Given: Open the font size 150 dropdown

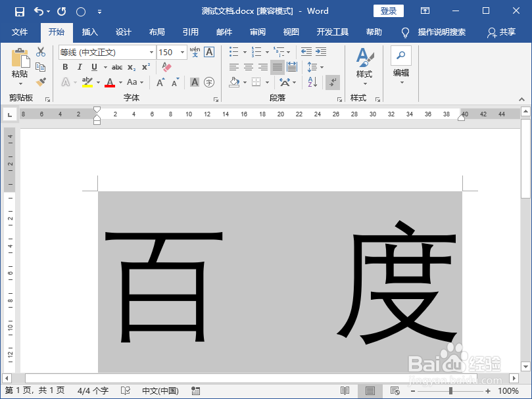Looking at the screenshot, I should pyautogui.click(x=183, y=52).
